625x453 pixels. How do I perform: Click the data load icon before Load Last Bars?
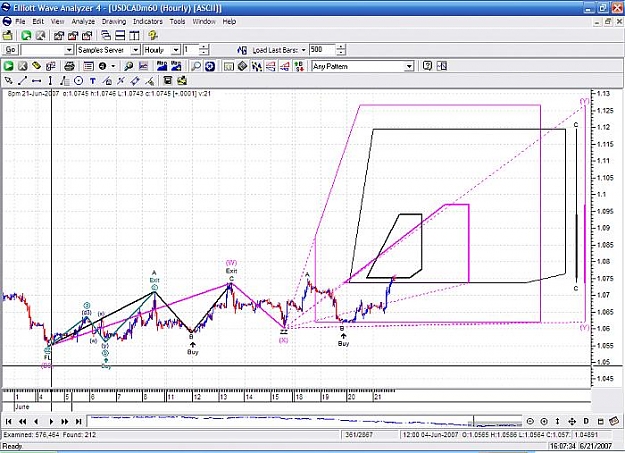[x=242, y=50]
